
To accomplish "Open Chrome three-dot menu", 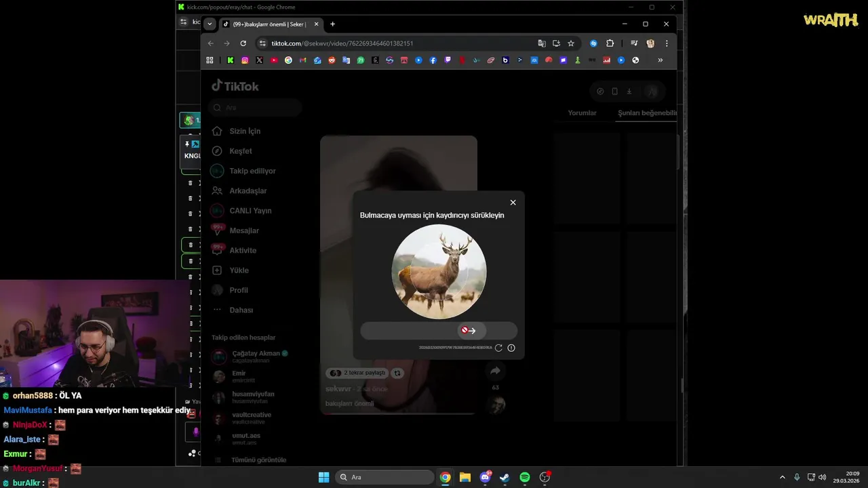I will coord(667,43).
